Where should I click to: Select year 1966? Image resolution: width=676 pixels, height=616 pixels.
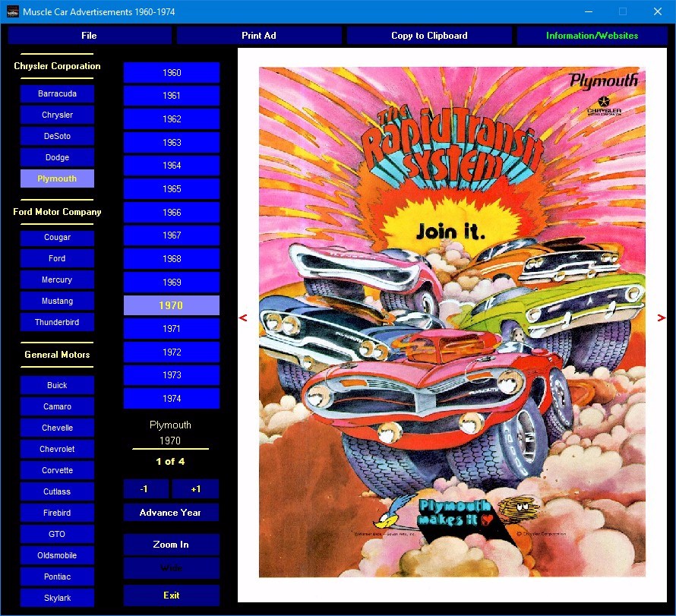click(x=172, y=212)
